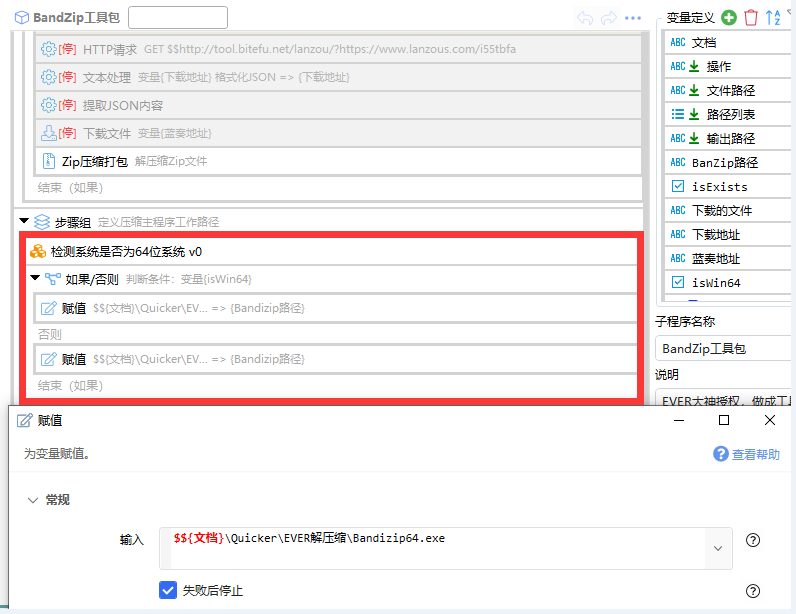Viewport: 796px width, 614px height.
Task: Minimize the 赋值 dialog window
Action: click(x=679, y=421)
